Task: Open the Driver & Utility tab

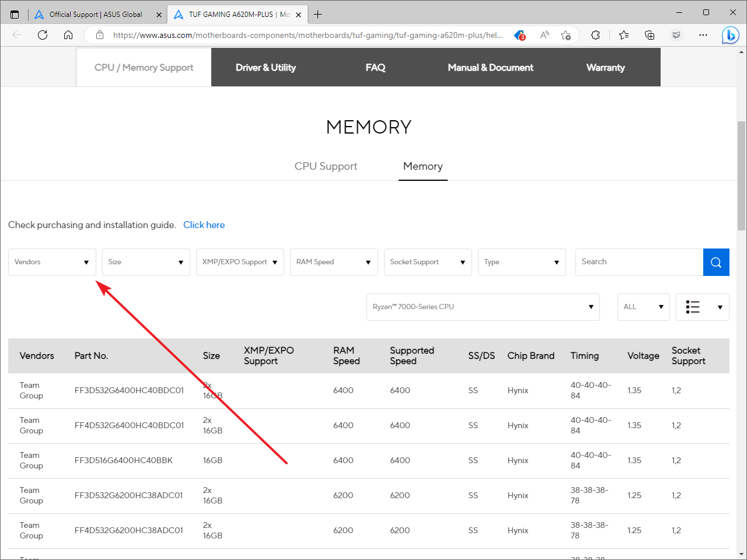Action: (266, 68)
